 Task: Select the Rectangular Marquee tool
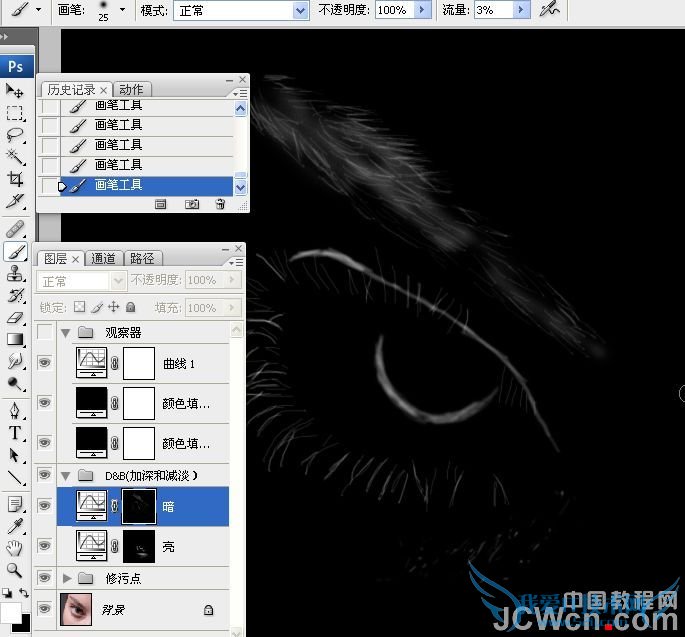click(x=14, y=113)
